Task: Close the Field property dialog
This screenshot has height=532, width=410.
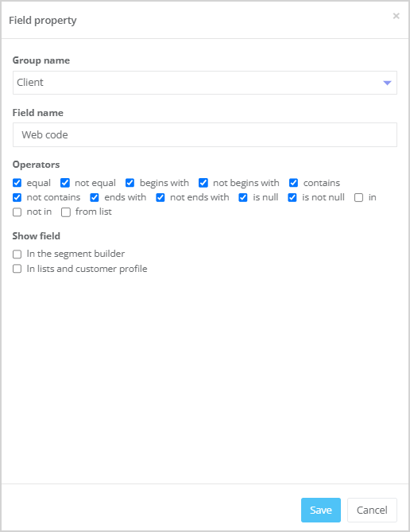Action: (396, 16)
